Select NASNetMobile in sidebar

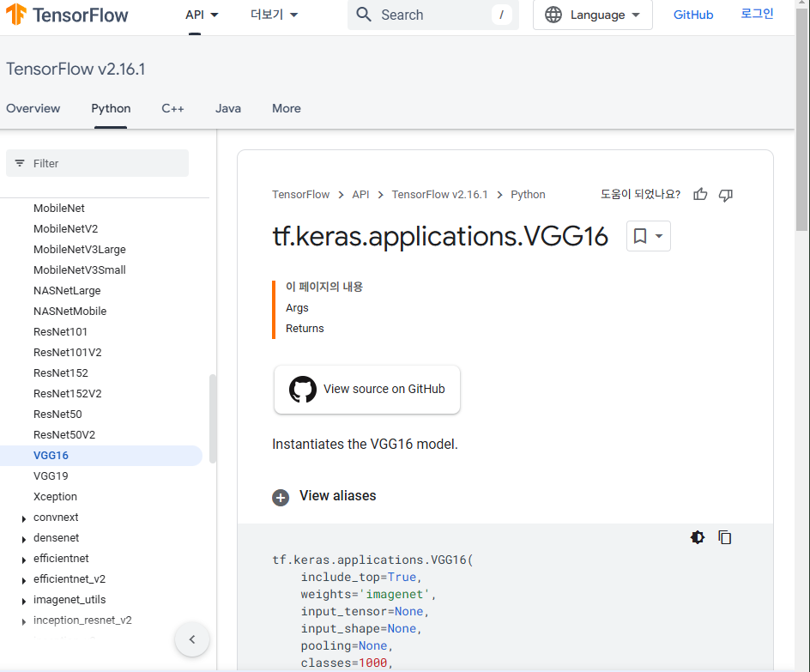(70, 312)
